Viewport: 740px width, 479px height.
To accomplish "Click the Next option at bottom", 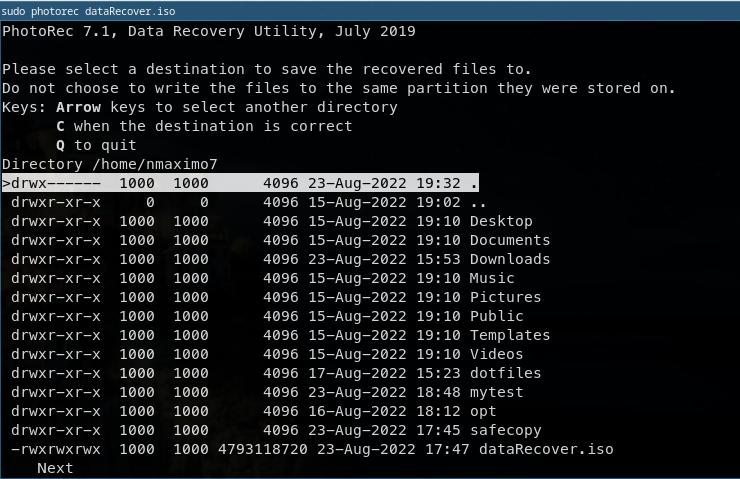I will tap(55, 468).
